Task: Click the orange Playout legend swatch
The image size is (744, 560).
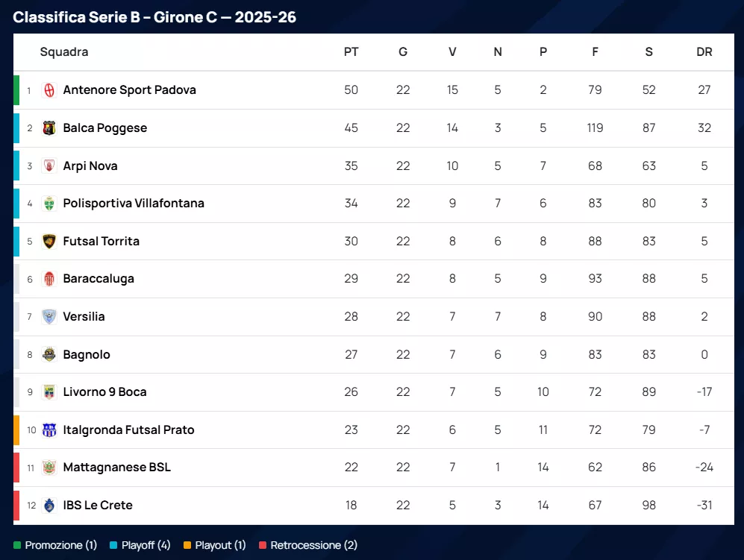Action: 187,546
